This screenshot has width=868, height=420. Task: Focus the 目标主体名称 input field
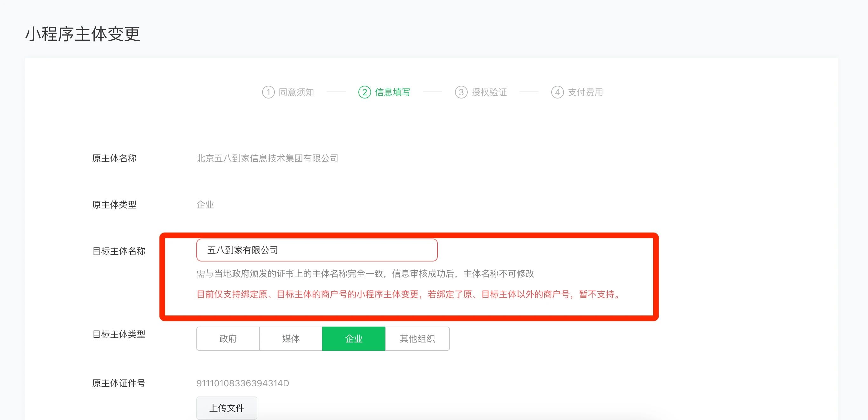pos(317,250)
